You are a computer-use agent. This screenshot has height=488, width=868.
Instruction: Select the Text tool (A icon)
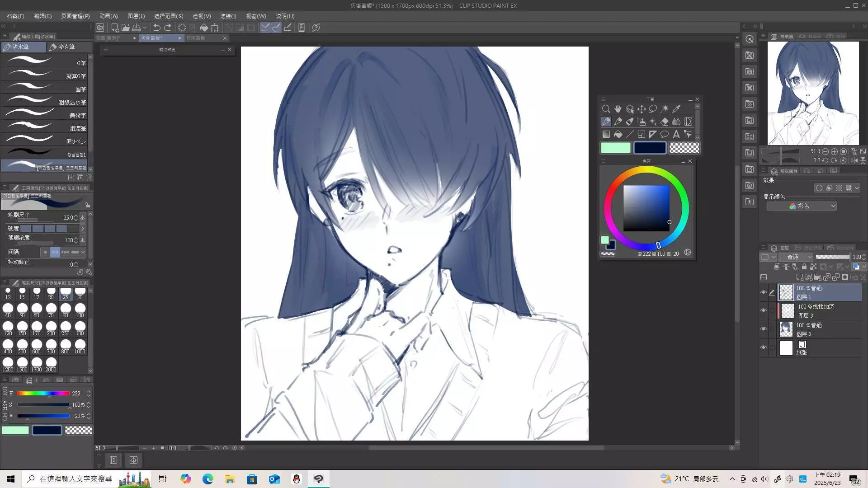(x=676, y=134)
